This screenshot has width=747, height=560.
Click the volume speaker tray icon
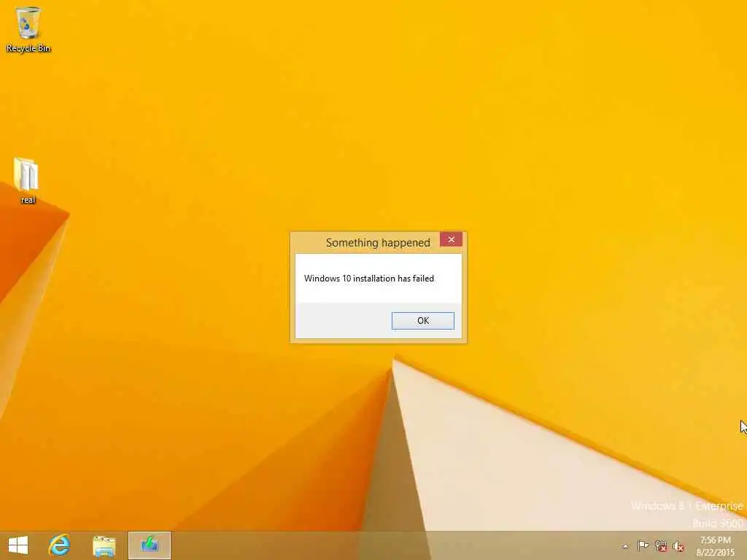678,545
